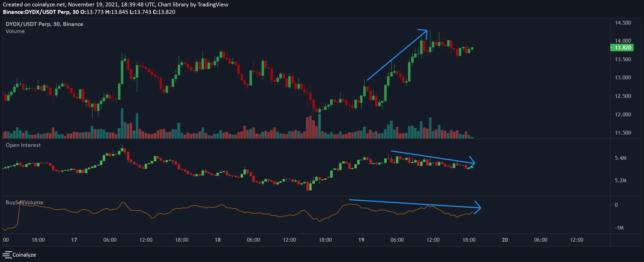Click the green 13.820 current price label
This screenshot has width=644, height=262.
click(622, 48)
